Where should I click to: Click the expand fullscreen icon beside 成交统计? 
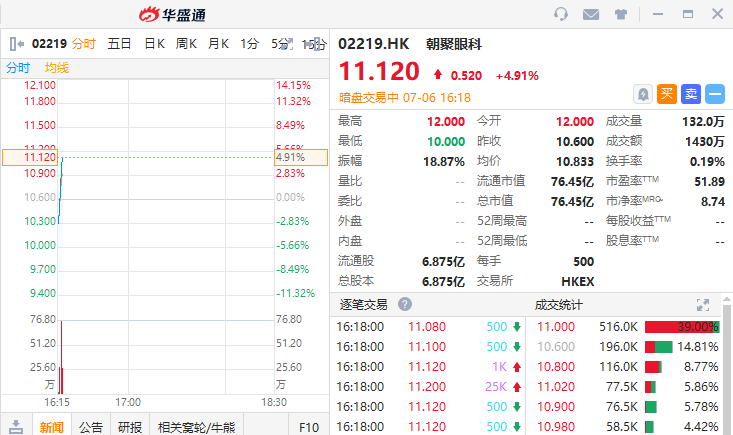coord(702,304)
